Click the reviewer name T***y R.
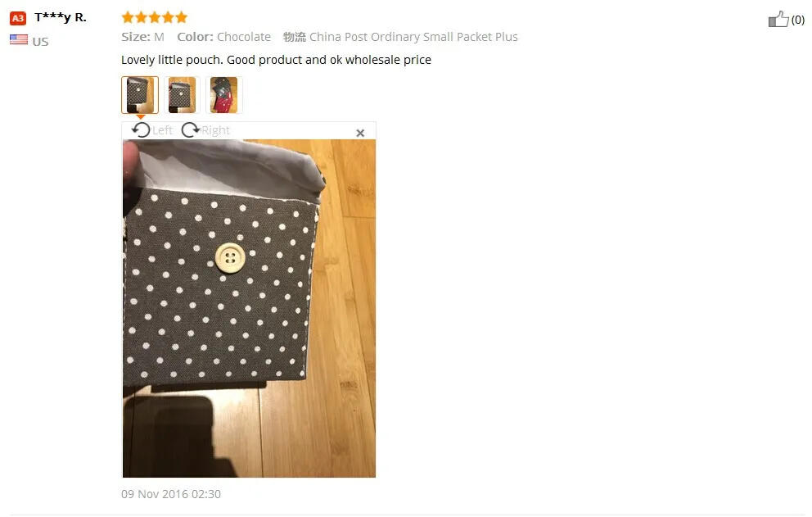The width and height of the screenshot is (812, 517). [61, 18]
